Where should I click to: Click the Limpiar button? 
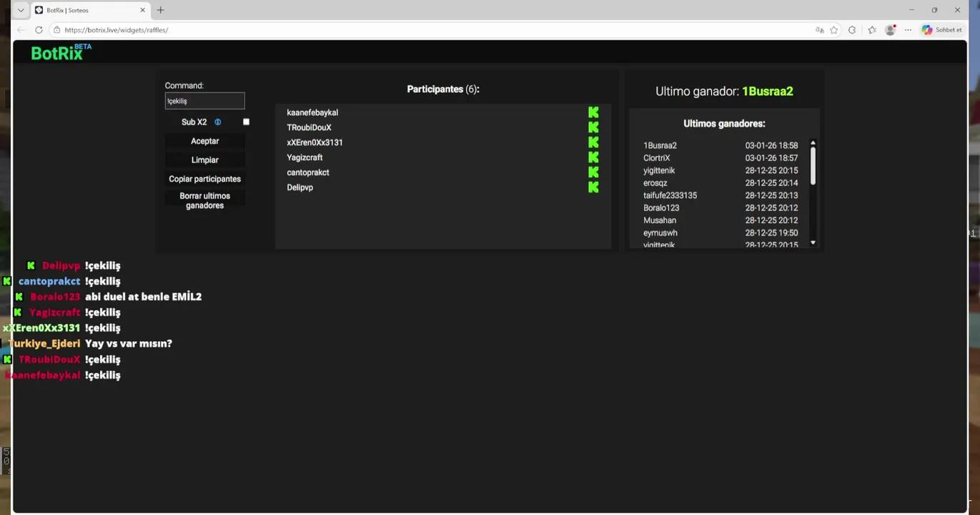coord(205,160)
